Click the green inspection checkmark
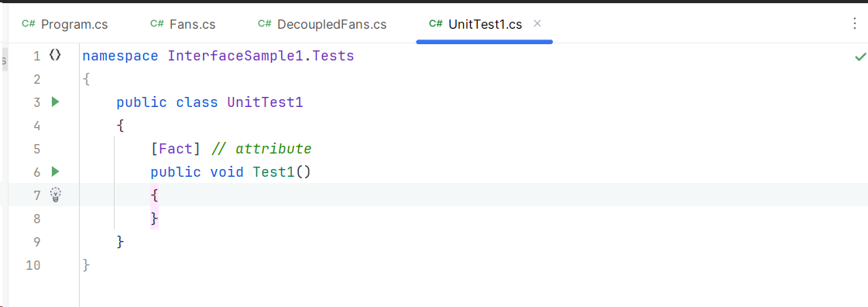 coord(860,57)
